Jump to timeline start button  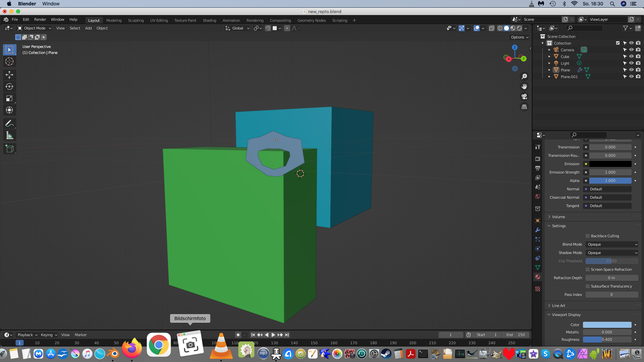coord(253,335)
